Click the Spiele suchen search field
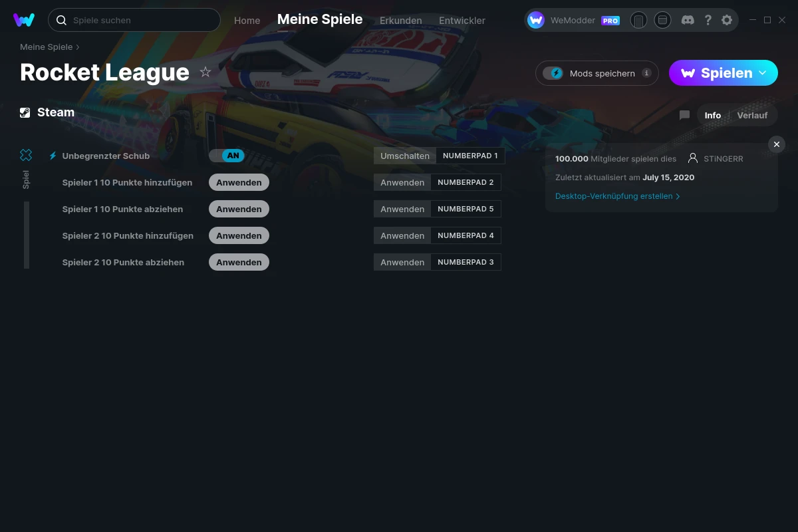798x532 pixels. coord(133,20)
